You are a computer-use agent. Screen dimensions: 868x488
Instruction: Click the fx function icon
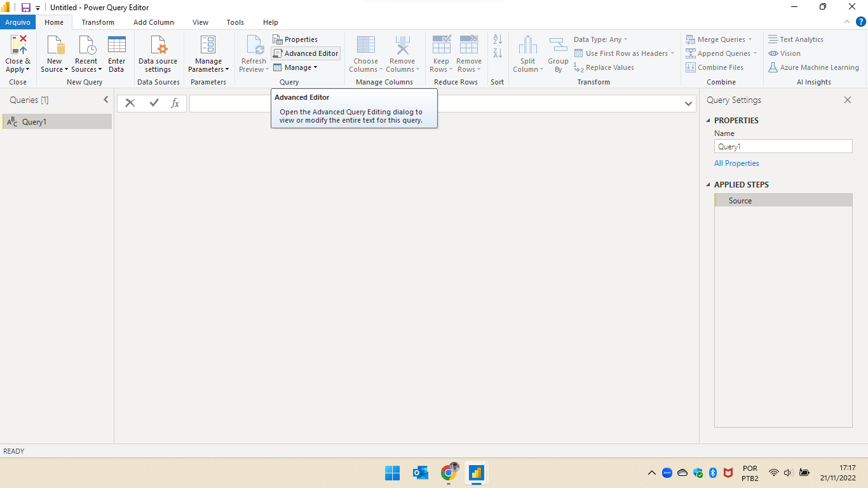(x=175, y=103)
